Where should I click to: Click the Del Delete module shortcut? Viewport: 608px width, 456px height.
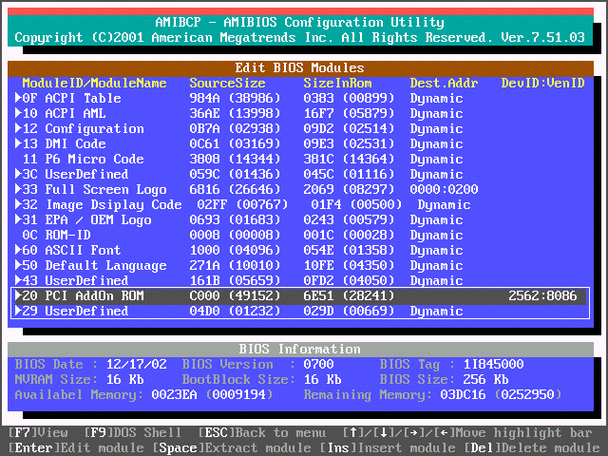pyautogui.click(x=532, y=448)
